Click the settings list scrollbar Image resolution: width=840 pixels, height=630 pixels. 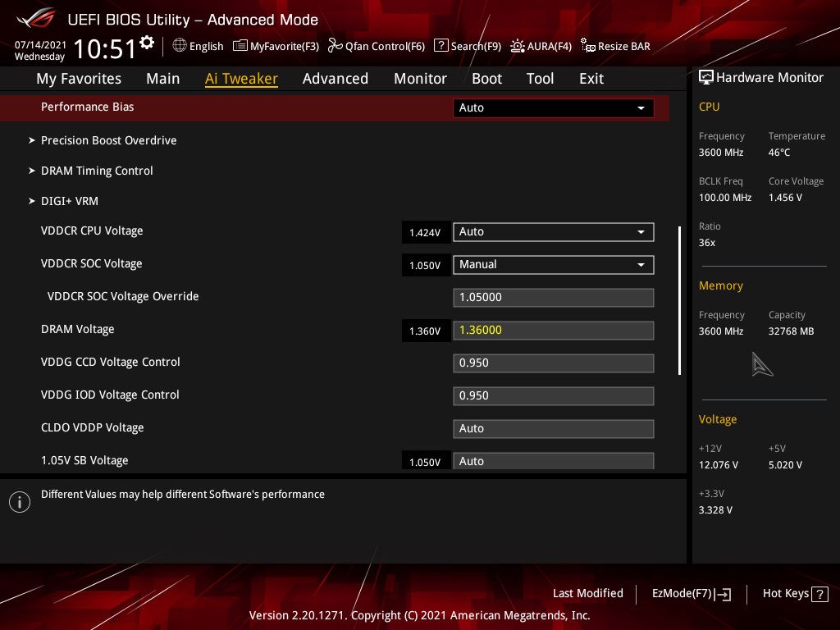click(679, 300)
